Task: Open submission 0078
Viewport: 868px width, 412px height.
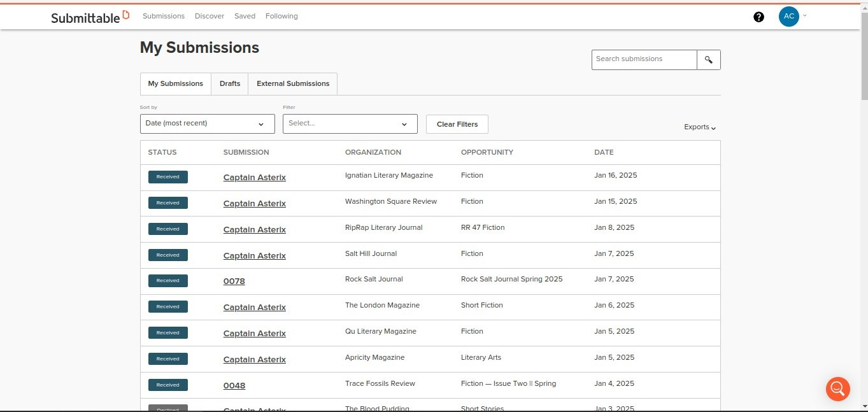Action: (234, 281)
